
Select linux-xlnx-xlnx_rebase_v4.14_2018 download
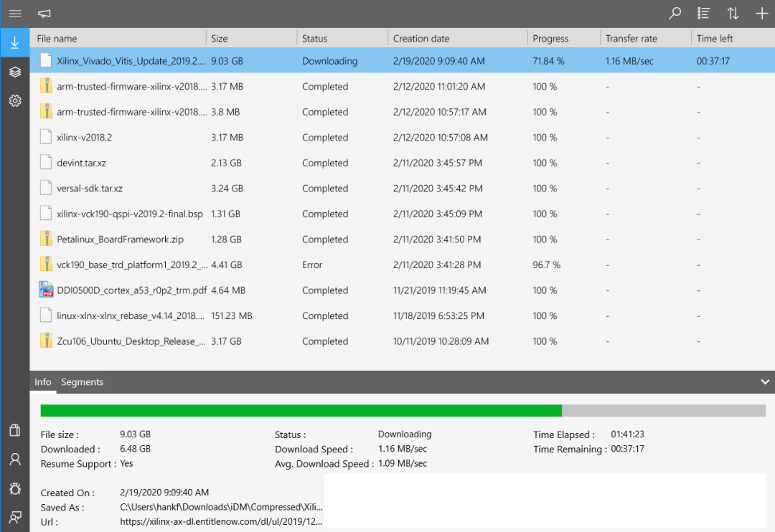pyautogui.click(x=403, y=315)
